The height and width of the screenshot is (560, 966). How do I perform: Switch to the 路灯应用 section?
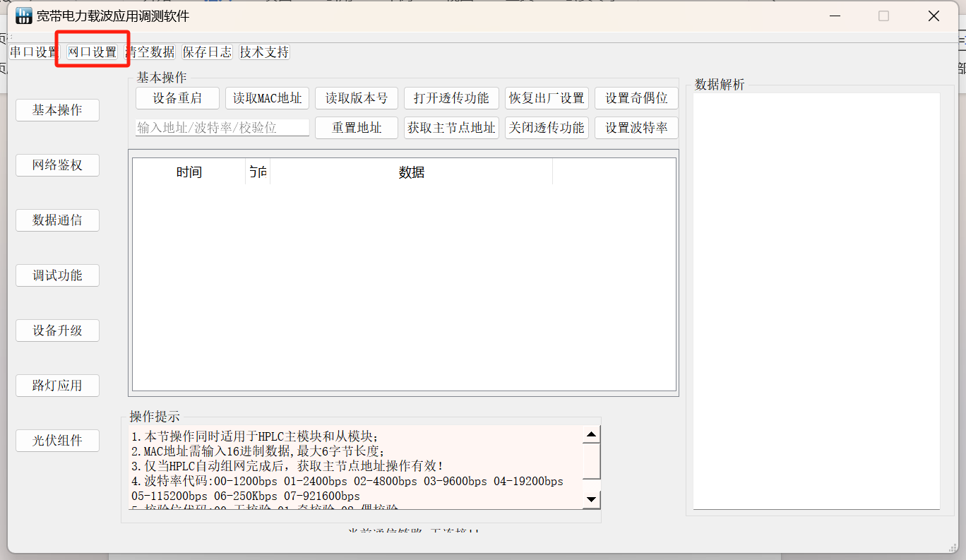coord(57,385)
